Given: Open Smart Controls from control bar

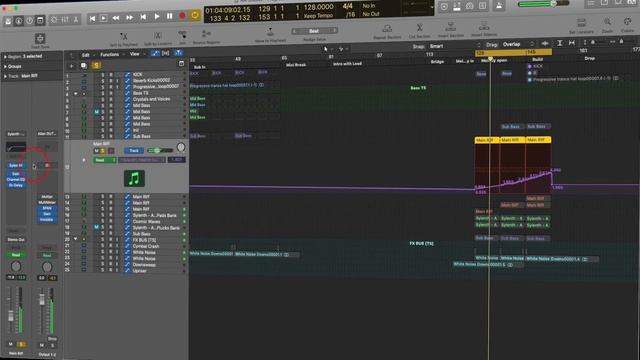Looking at the screenshot, I should pyautogui.click(x=54, y=20).
